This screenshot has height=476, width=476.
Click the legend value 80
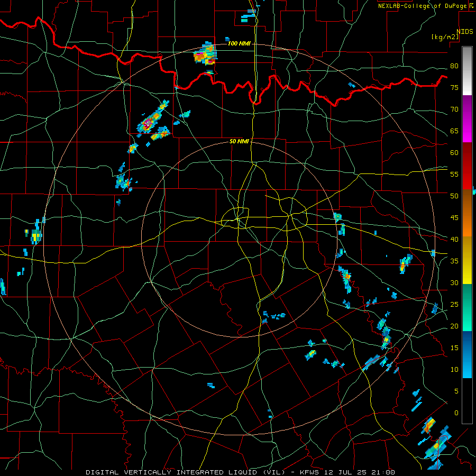click(454, 66)
